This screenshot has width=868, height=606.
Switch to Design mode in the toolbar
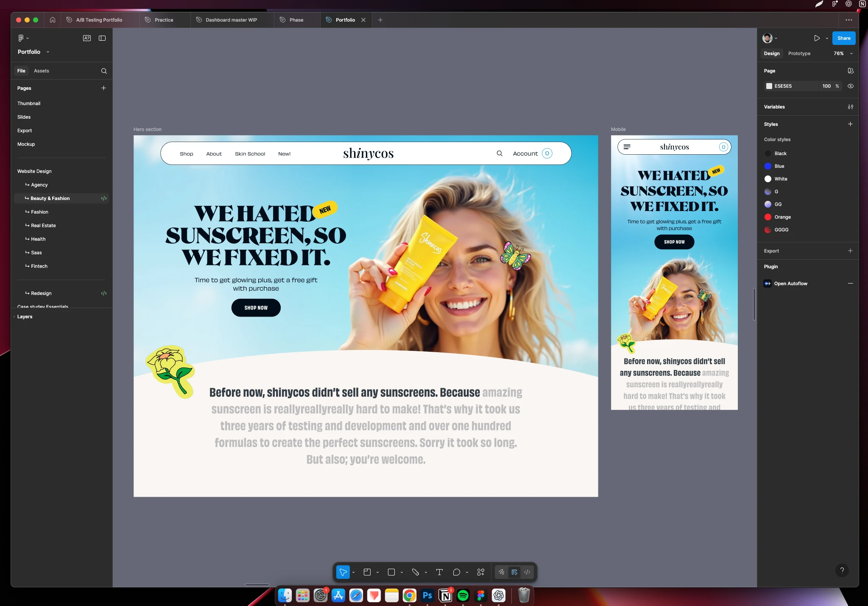point(514,572)
